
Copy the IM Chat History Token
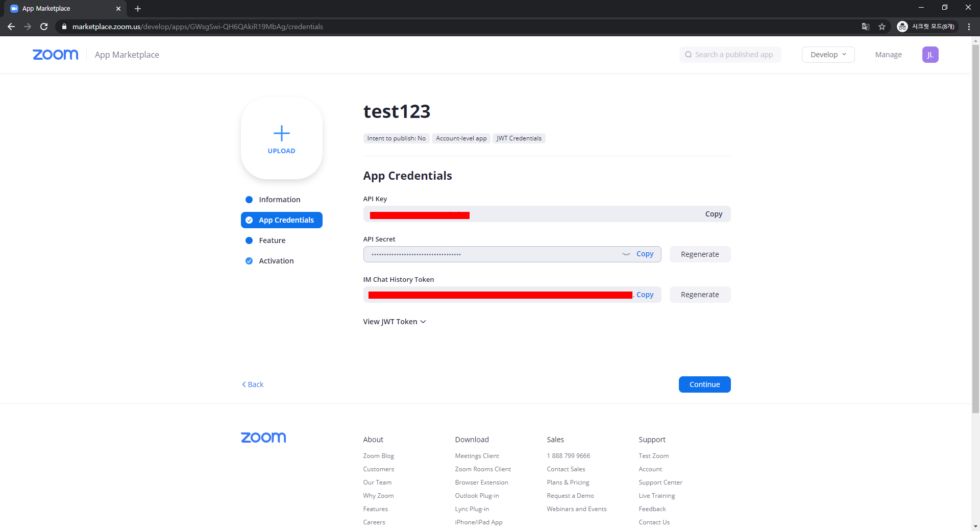[645, 295]
